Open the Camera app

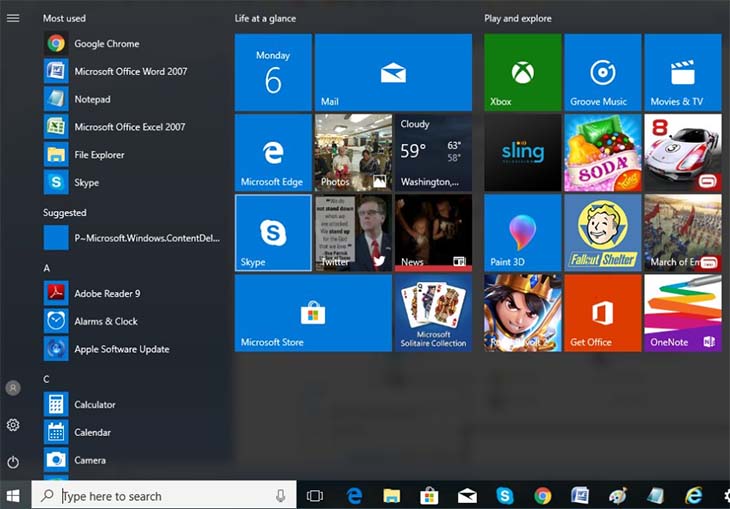[x=135, y=460]
